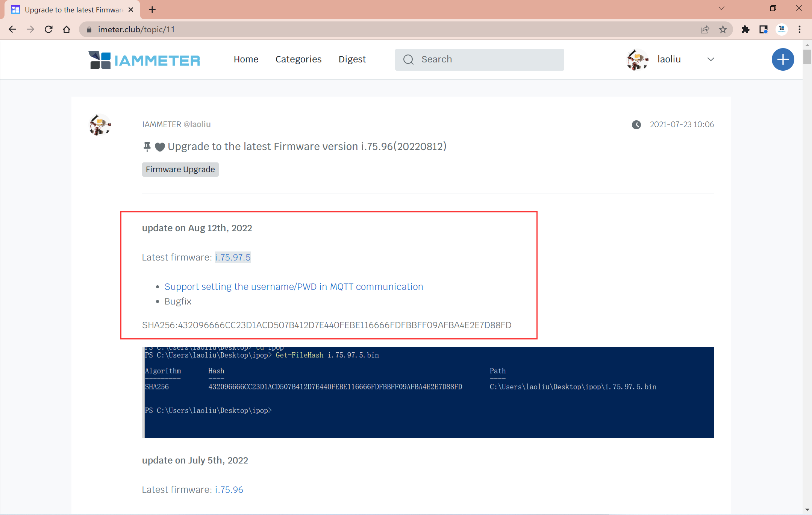The image size is (812, 515).
Task: Open MQTT username/PWD support link
Action: click(294, 287)
